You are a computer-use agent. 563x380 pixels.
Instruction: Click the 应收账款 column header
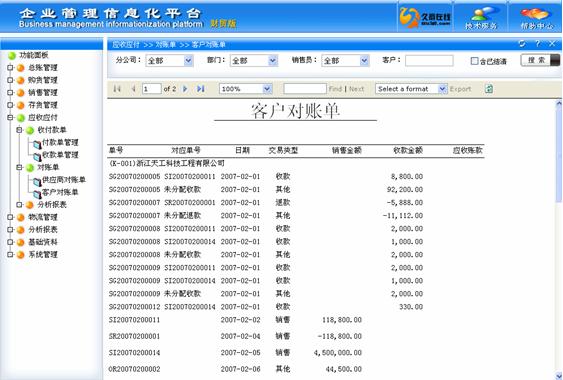pyautogui.click(x=467, y=150)
